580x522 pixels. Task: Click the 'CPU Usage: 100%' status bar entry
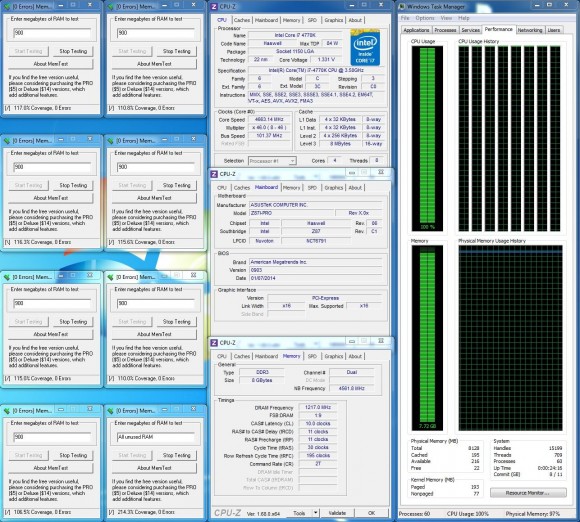point(468,514)
